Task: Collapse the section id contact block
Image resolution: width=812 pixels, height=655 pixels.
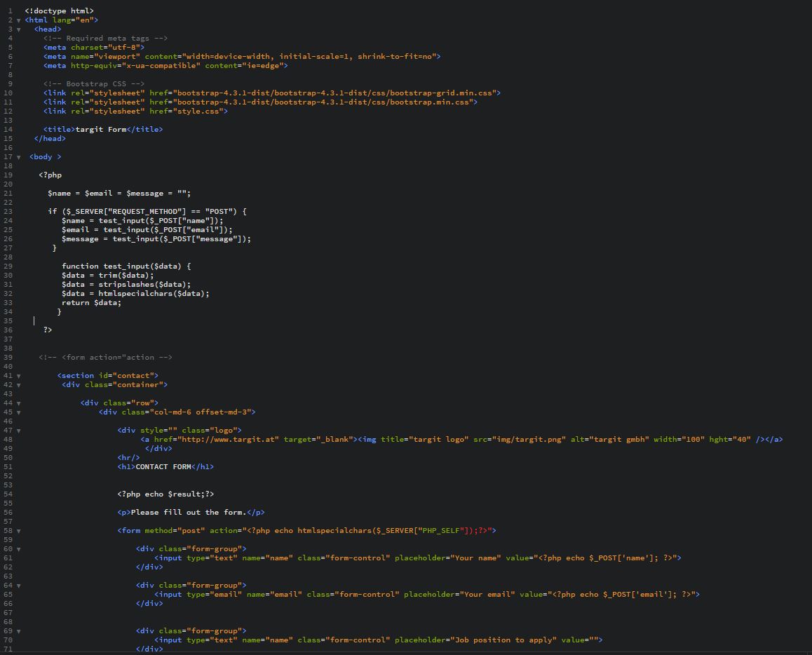Action: click(19, 375)
